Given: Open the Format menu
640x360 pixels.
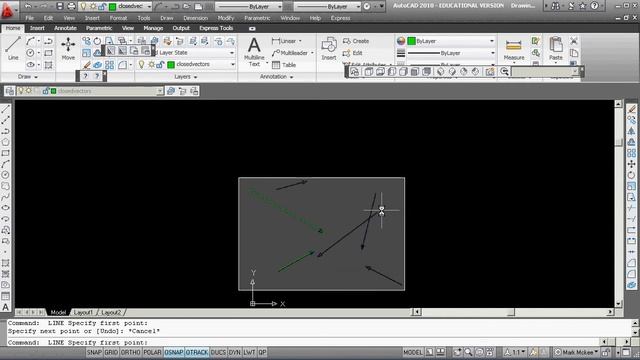Looking at the screenshot, I should pos(118,18).
